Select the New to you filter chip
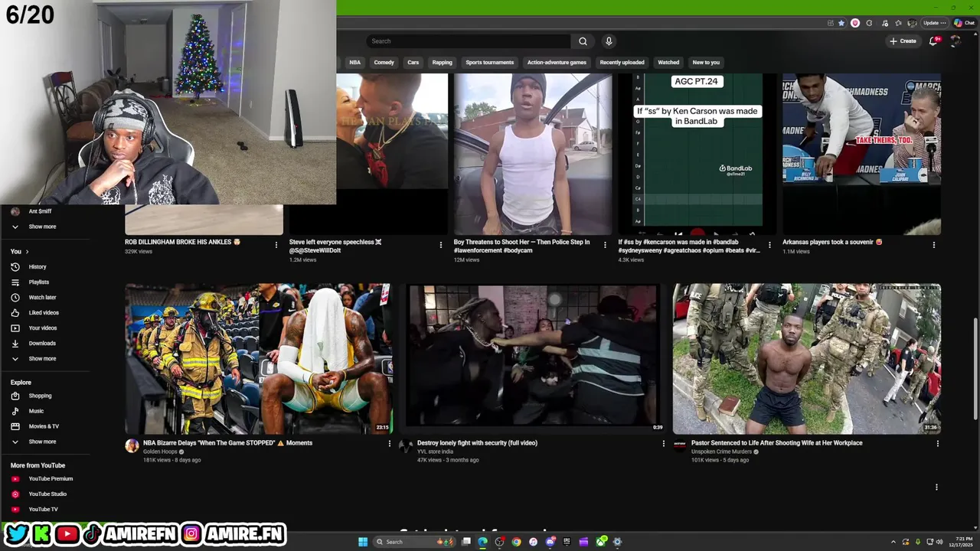The width and height of the screenshot is (980, 551). tap(706, 63)
